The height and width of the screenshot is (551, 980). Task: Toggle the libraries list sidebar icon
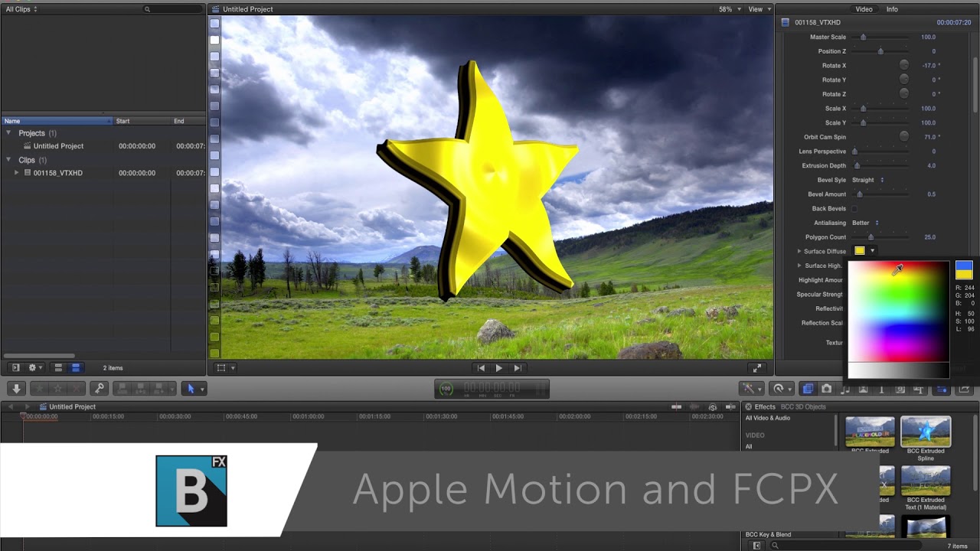[x=16, y=368]
